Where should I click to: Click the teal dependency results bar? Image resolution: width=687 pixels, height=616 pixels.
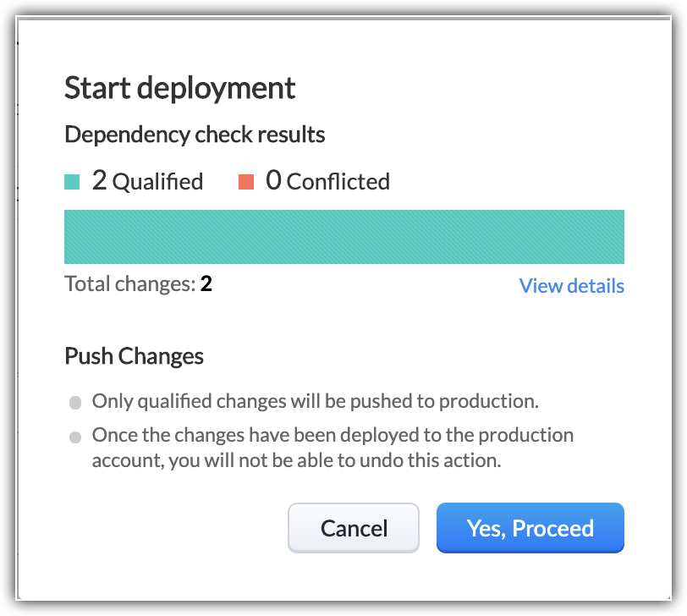pyautogui.click(x=344, y=237)
